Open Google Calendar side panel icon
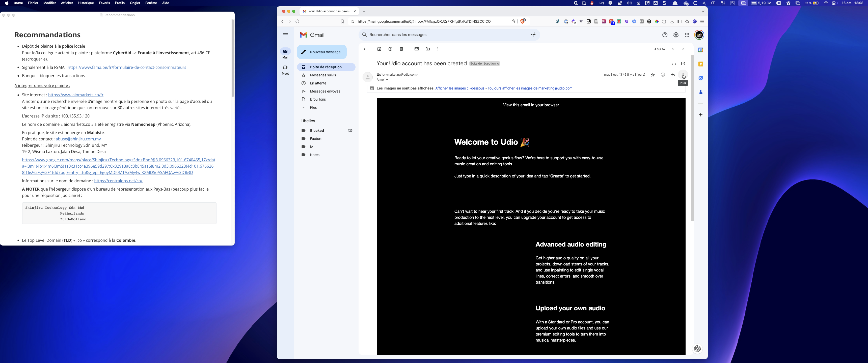The image size is (868, 363). [x=700, y=50]
